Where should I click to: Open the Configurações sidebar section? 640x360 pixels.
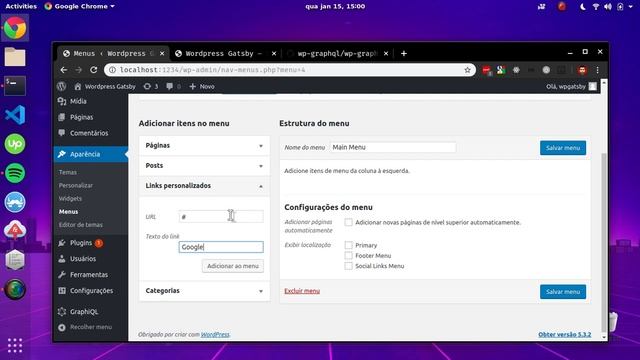(x=91, y=291)
